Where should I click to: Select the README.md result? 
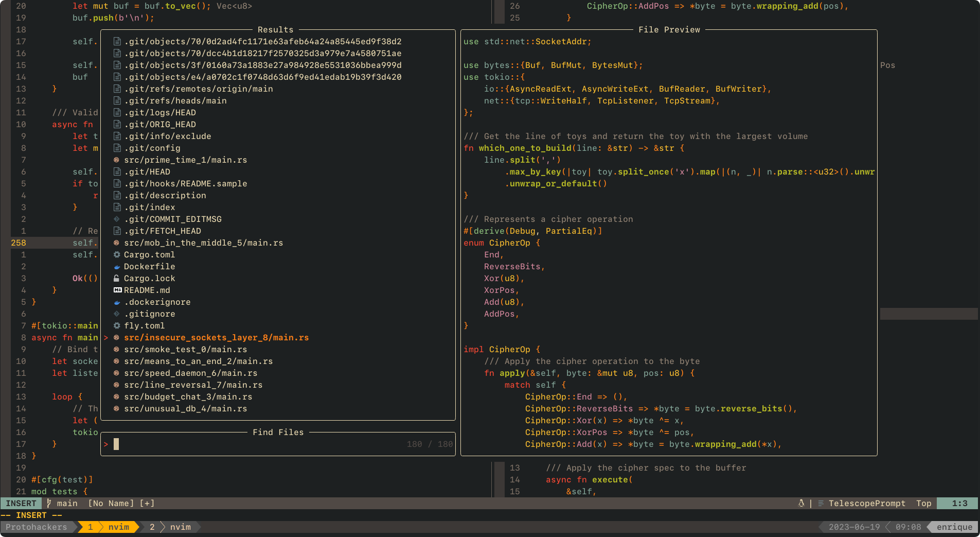point(278,290)
